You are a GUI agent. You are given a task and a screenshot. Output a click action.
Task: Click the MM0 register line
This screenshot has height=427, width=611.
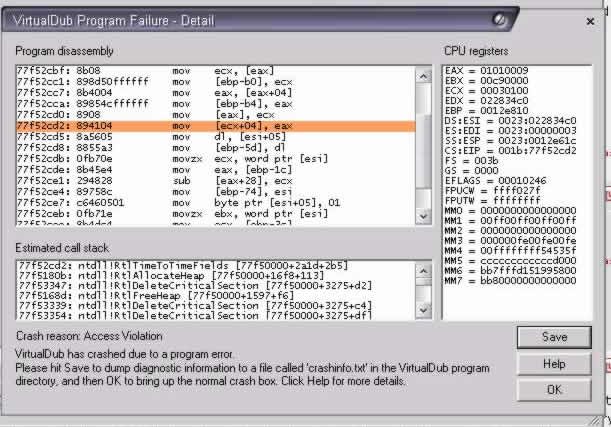pos(510,211)
